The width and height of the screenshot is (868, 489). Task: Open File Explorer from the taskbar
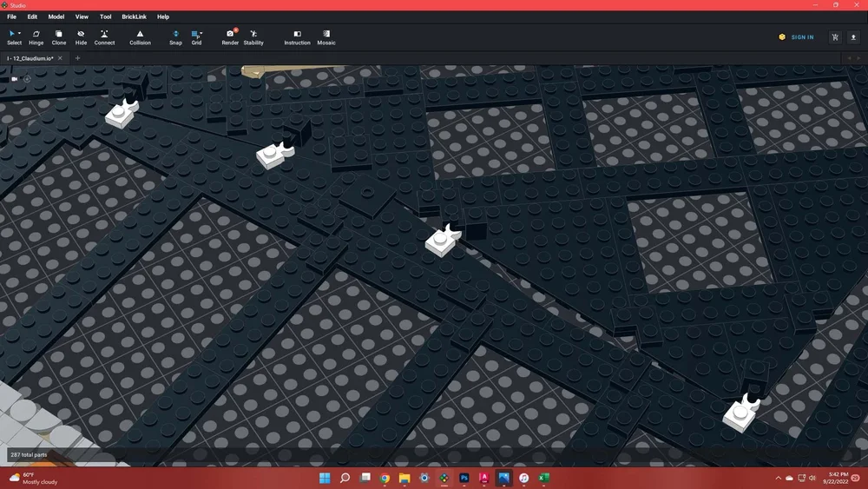404,478
